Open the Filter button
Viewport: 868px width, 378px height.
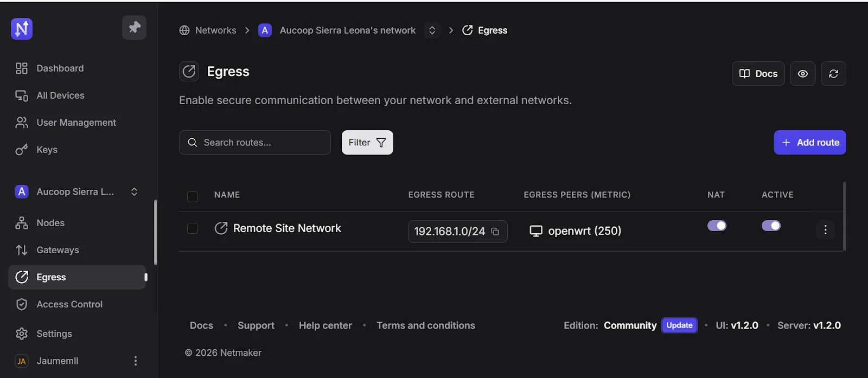pyautogui.click(x=367, y=143)
